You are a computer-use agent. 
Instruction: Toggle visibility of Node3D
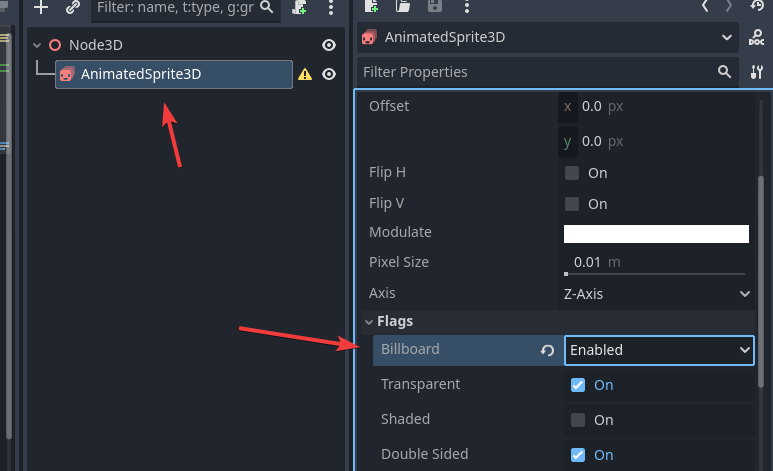click(328, 45)
